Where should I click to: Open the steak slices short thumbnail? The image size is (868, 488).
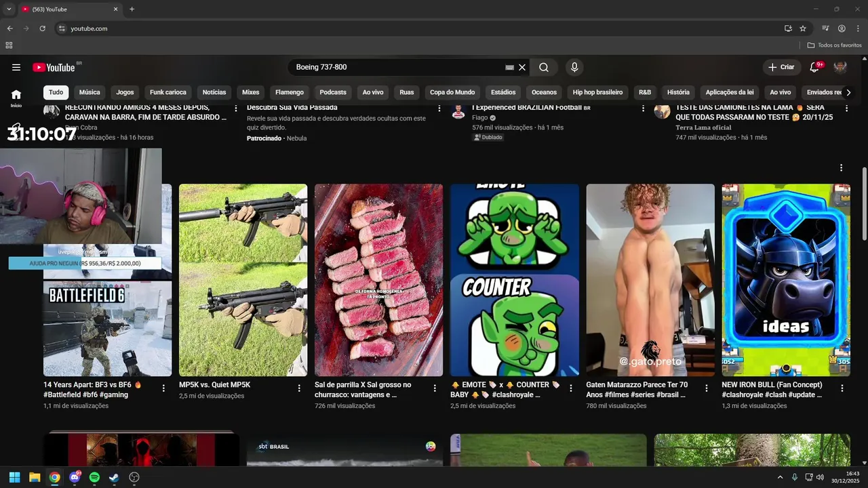coord(378,280)
